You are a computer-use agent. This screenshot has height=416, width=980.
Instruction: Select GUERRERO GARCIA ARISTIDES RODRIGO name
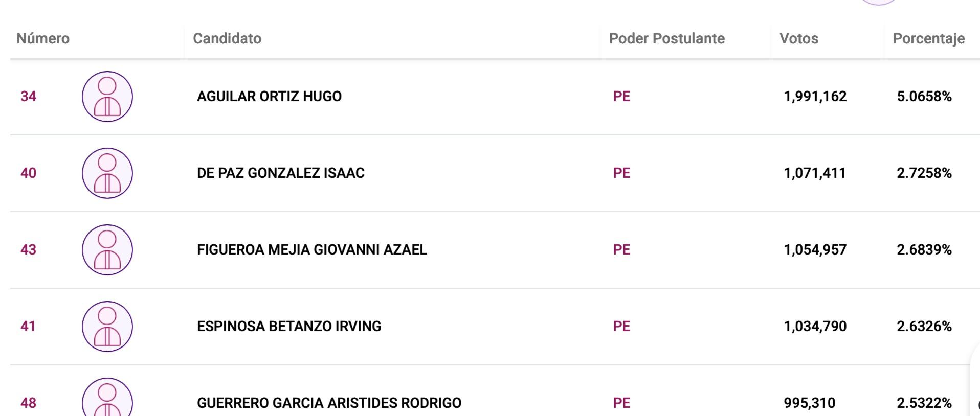click(x=329, y=403)
